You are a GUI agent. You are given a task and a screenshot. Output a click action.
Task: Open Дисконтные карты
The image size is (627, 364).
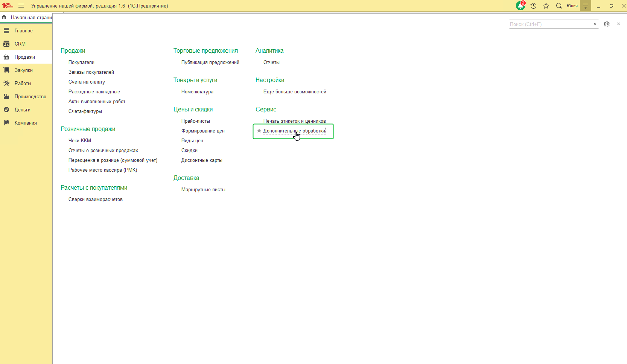[x=202, y=160]
